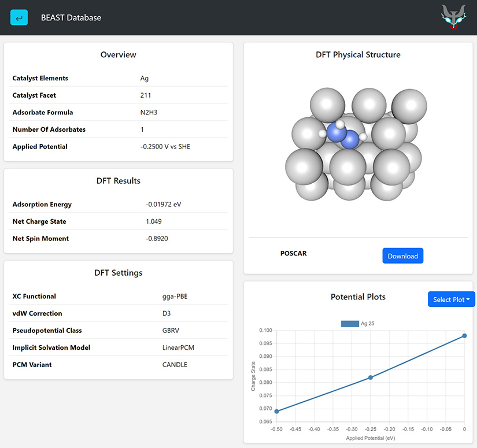Toggle the Adsorption Energy row

click(x=118, y=204)
